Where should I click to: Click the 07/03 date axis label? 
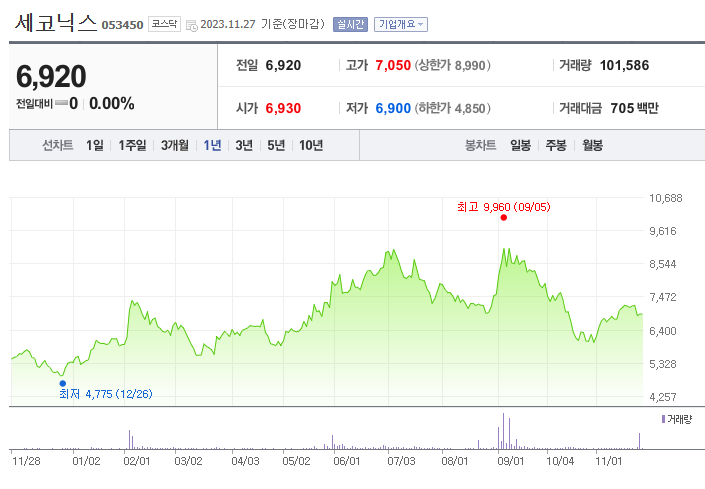point(402,461)
